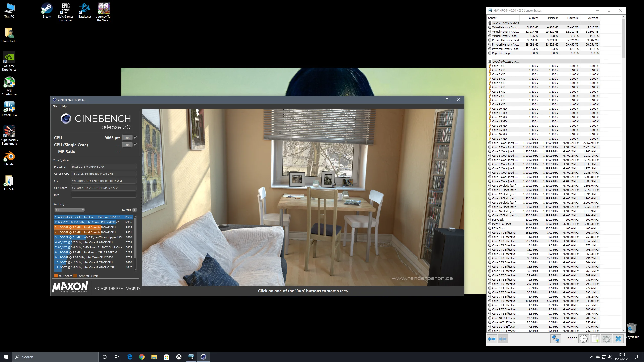Click the Cinebench Info text field
The width and height of the screenshot is (644, 362).
point(104,195)
